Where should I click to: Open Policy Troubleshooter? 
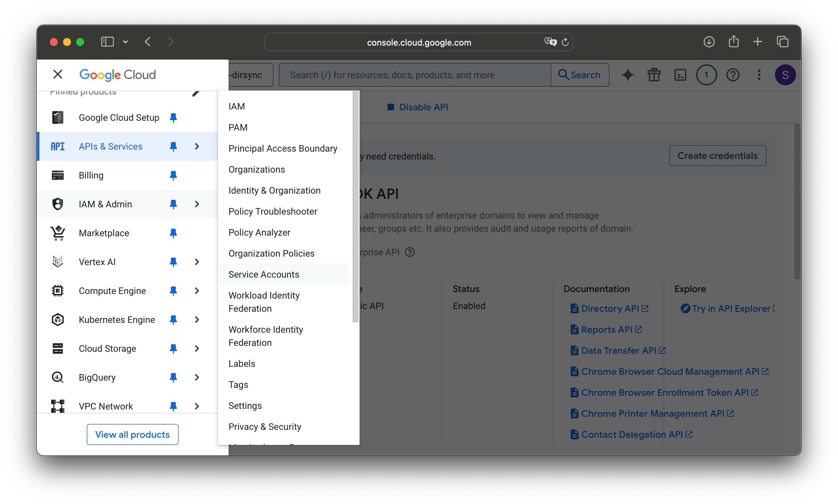click(284, 211)
